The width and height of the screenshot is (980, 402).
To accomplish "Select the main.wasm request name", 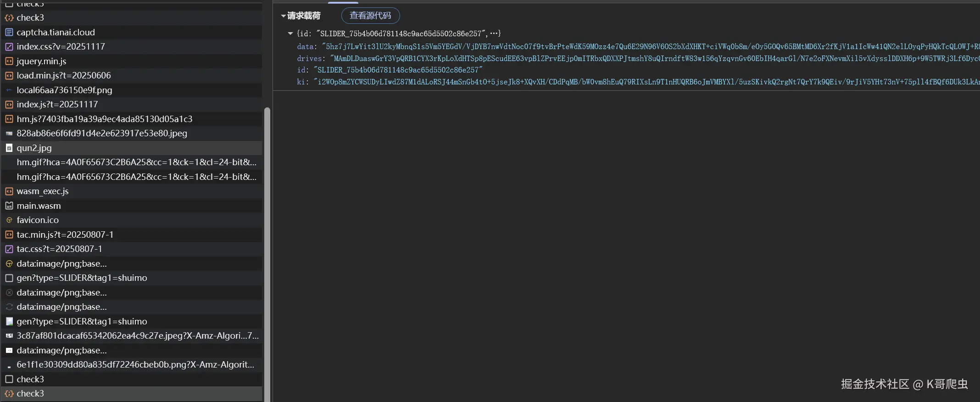I will pos(39,206).
